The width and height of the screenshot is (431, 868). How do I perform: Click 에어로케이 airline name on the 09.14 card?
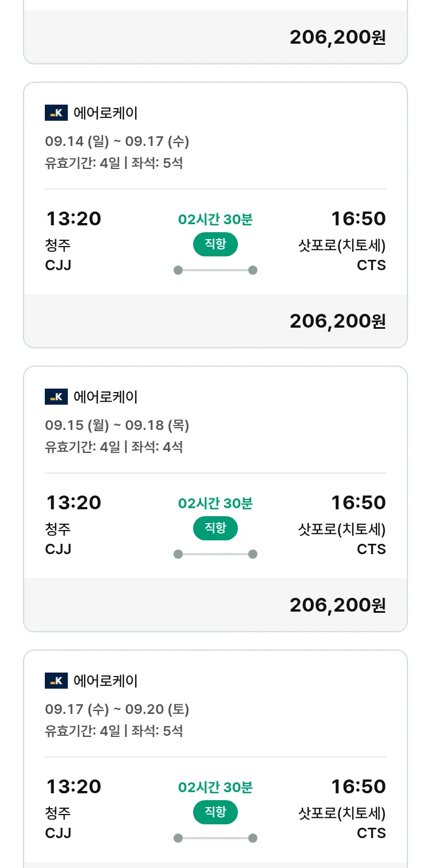(x=106, y=113)
